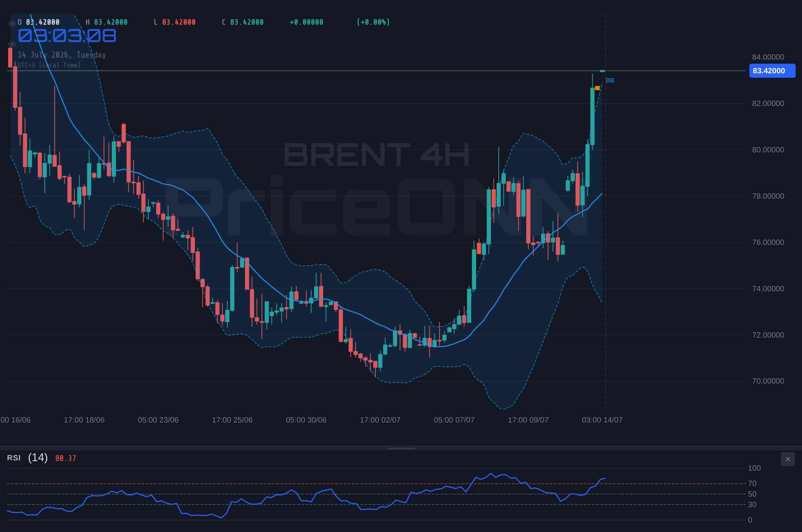
Task: Click the RSI scale label 0
Action: coord(750,520)
